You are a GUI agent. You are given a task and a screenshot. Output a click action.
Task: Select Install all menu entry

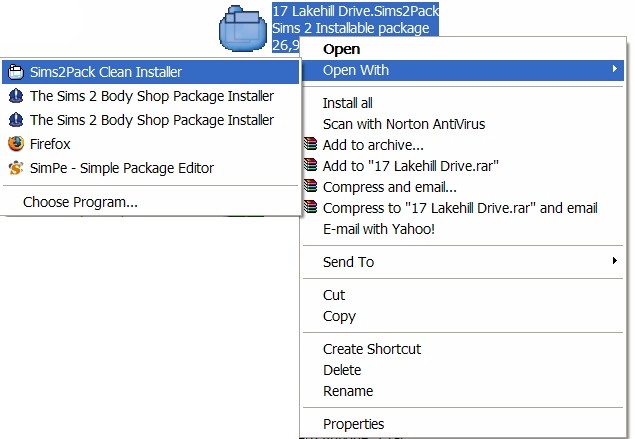pyautogui.click(x=347, y=103)
